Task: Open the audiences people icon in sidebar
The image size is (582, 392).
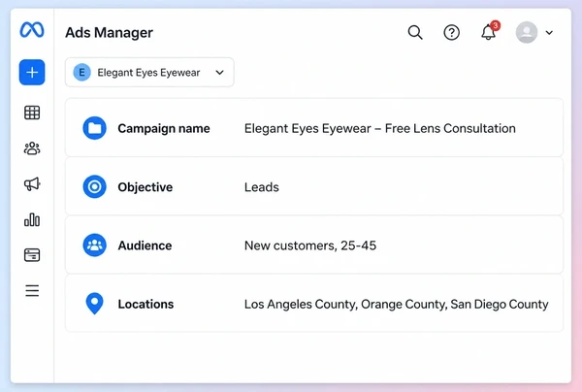Action: [32, 148]
